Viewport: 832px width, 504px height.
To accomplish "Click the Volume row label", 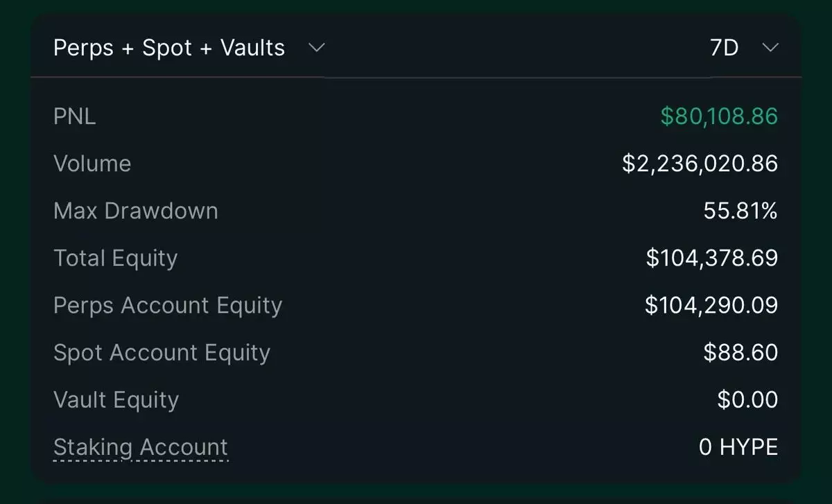I will [x=92, y=164].
